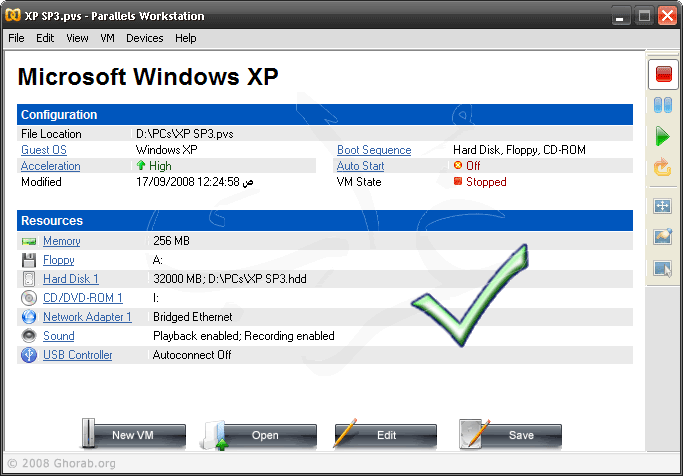Image resolution: width=683 pixels, height=476 pixels.
Task: Click the Network Adapter globe icon
Action: (x=29, y=317)
